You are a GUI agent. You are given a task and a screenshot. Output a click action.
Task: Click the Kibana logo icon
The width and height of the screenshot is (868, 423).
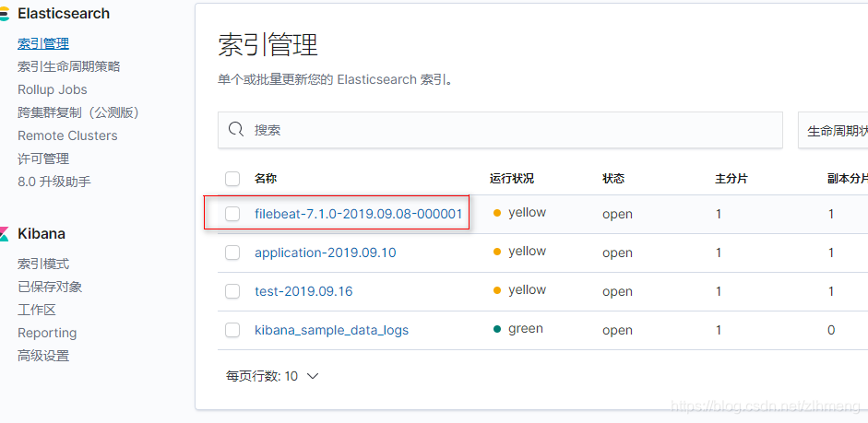[5, 234]
